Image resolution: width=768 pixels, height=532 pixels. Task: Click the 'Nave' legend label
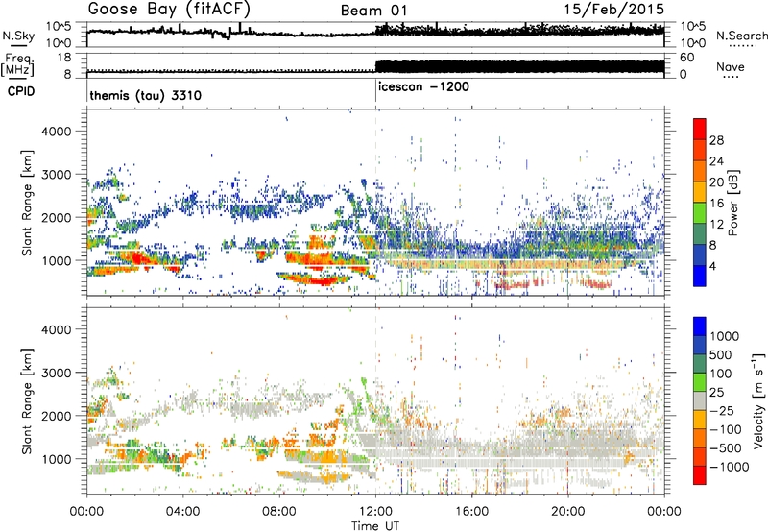pyautogui.click(x=731, y=66)
